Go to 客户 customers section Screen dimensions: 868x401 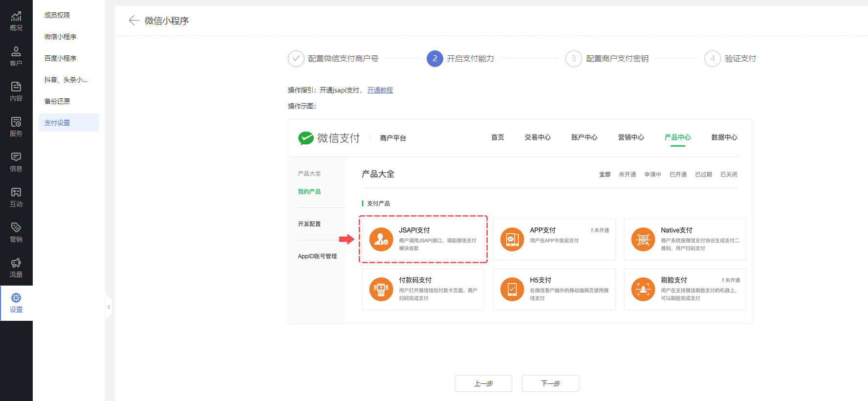point(16,57)
